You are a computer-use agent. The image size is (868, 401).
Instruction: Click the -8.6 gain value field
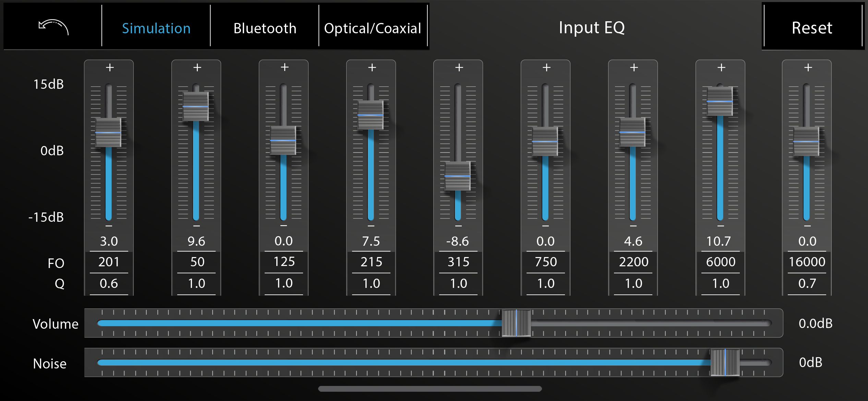point(458,241)
